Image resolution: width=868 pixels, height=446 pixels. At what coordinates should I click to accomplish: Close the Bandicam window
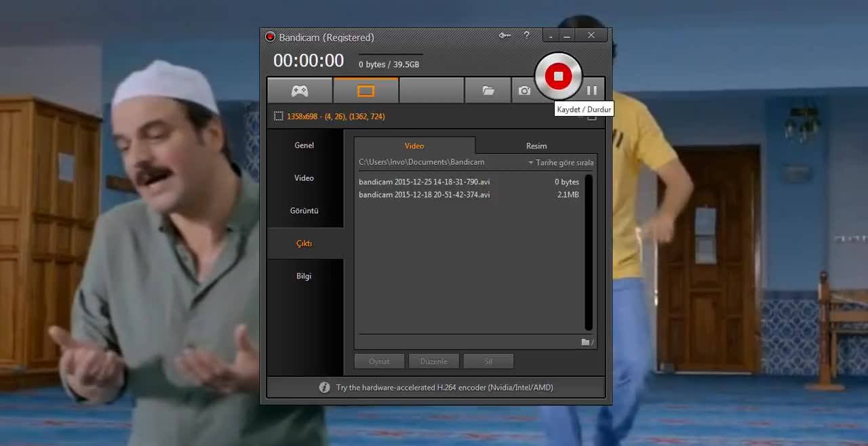(591, 35)
